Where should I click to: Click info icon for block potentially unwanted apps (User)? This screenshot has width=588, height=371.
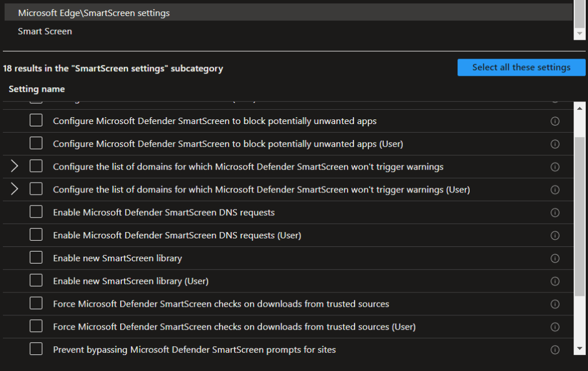tap(555, 144)
